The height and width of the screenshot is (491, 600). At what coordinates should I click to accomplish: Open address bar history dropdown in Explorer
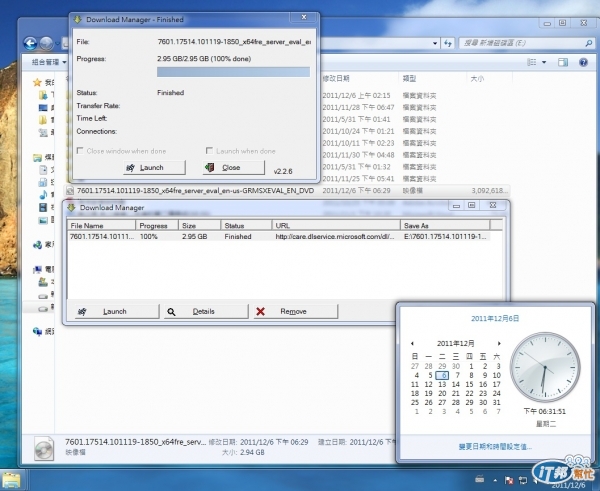pyautogui.click(x=435, y=43)
